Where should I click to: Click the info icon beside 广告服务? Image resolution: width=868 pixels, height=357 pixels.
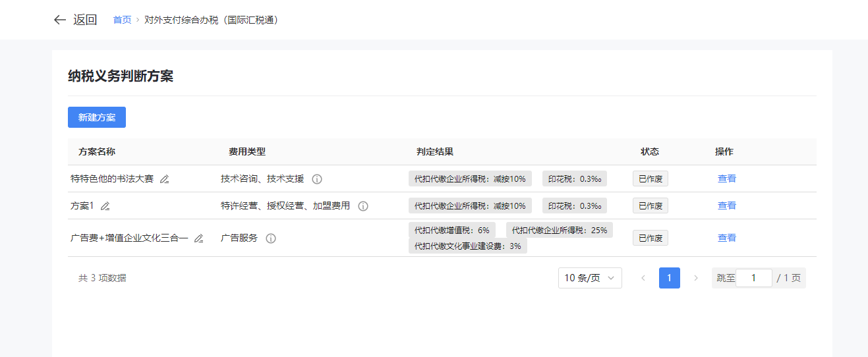(271, 238)
